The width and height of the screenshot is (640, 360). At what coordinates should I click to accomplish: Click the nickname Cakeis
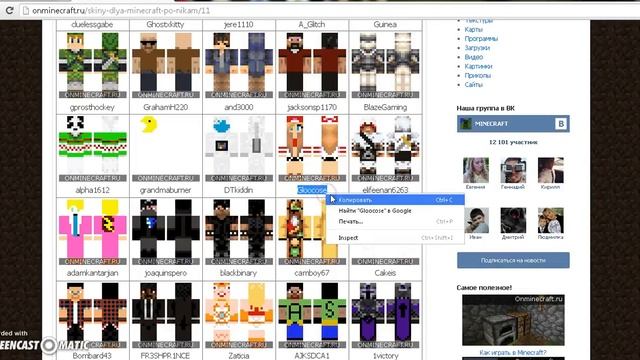385,273
